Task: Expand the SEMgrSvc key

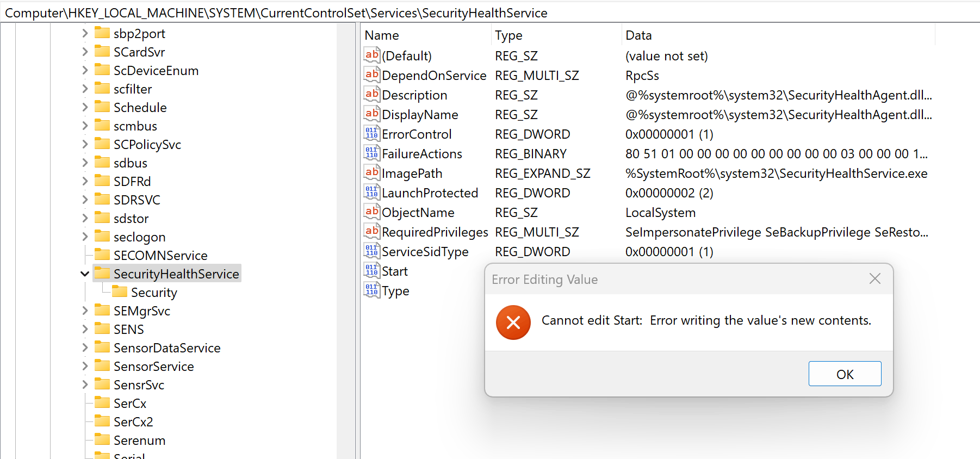Action: click(85, 311)
